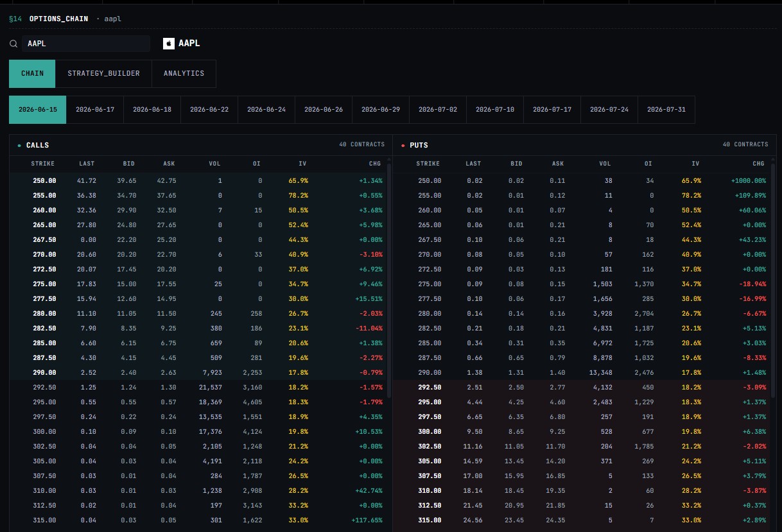Select the 290.00 strike call row
This screenshot has height=532, width=782.
(x=198, y=373)
